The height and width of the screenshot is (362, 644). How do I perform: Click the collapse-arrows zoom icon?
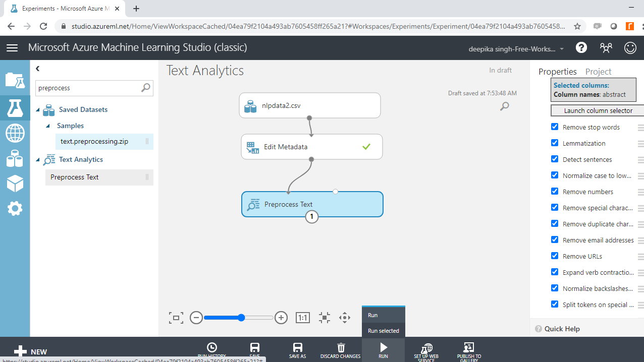tap(325, 318)
